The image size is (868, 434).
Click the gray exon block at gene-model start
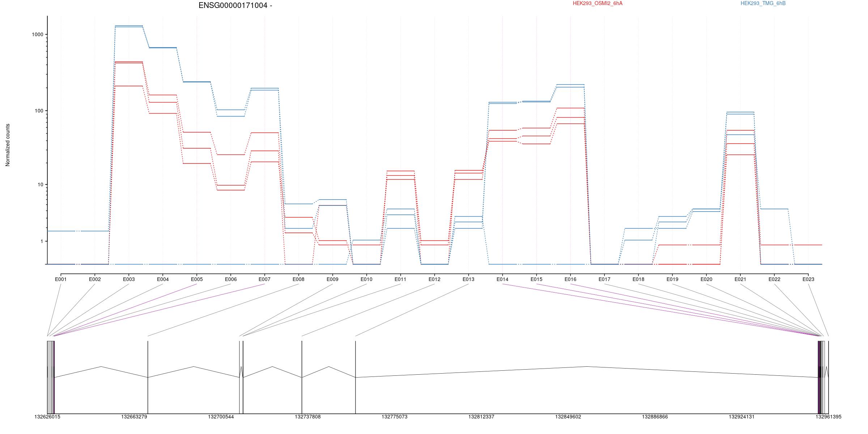[x=50, y=377]
